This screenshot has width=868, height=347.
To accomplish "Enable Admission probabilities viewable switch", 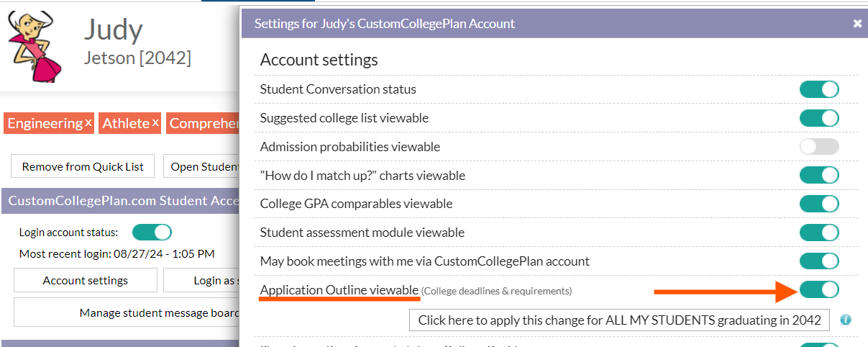I will pyautogui.click(x=819, y=147).
